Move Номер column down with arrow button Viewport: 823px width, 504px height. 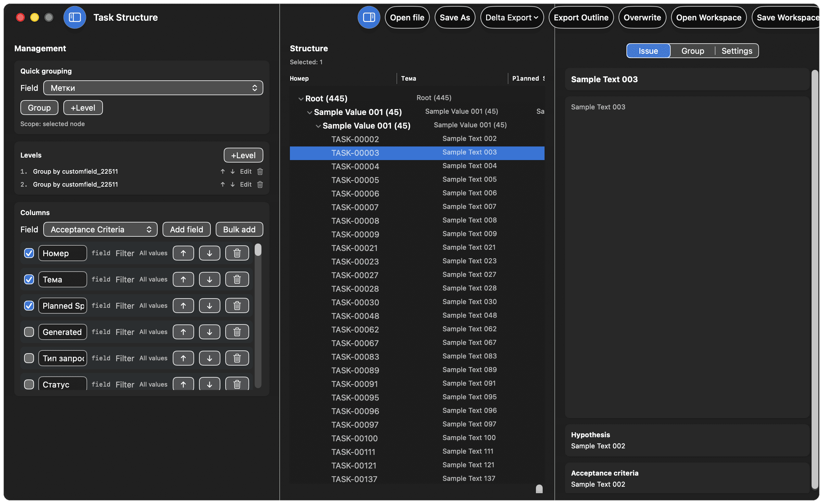(x=210, y=253)
